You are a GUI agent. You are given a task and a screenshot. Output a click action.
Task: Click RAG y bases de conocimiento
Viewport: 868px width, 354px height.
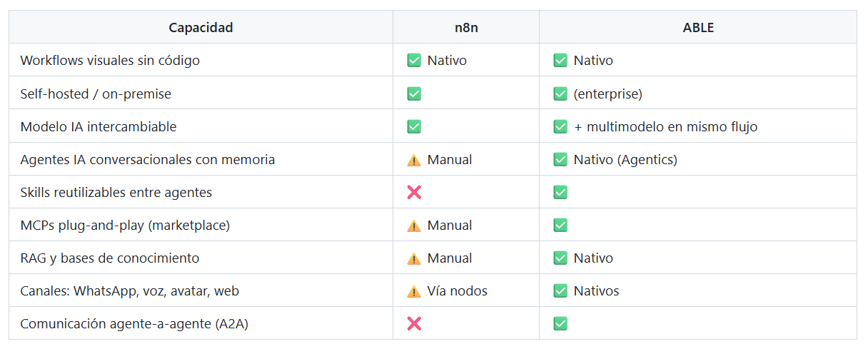pos(110,258)
